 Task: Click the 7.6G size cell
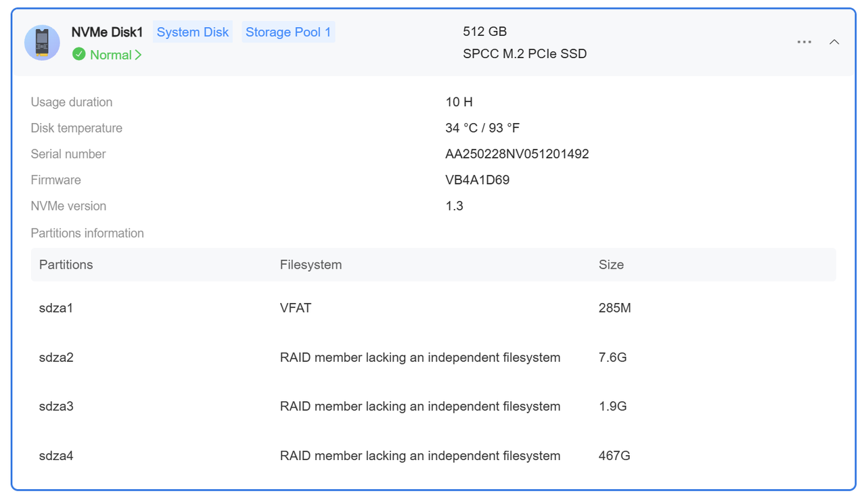613,357
